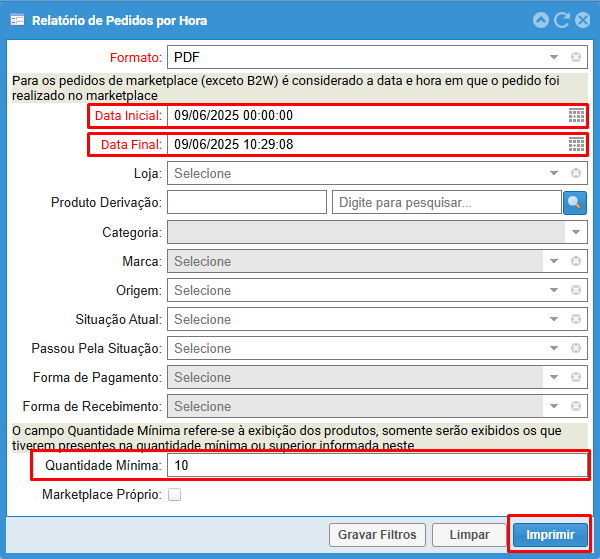600x559 pixels.
Task: Focus the Quantidade Mínima field
Action: [377, 465]
